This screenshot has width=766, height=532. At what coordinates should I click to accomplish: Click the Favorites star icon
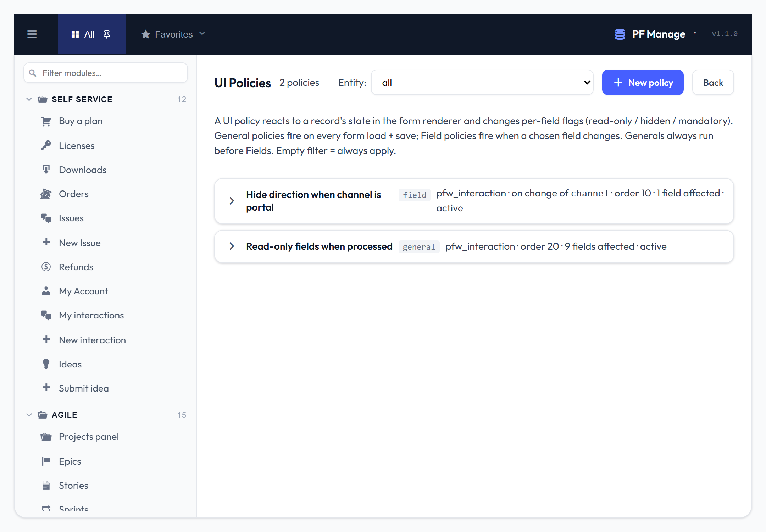coord(145,34)
